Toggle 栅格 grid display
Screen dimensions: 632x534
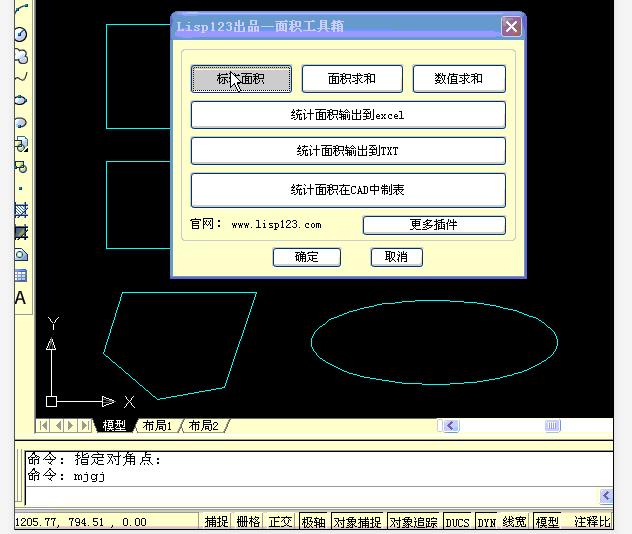coord(248,522)
